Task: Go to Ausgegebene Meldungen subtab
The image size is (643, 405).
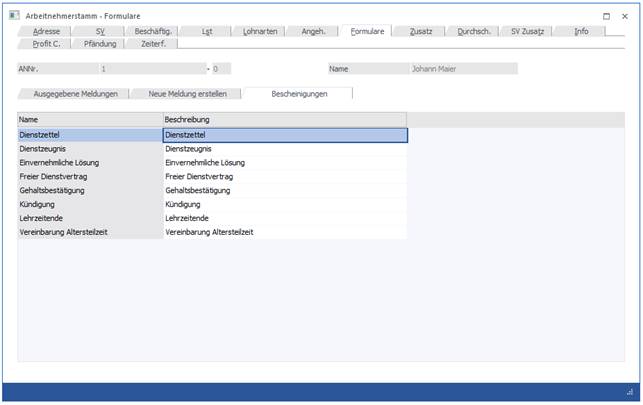Action: point(75,93)
